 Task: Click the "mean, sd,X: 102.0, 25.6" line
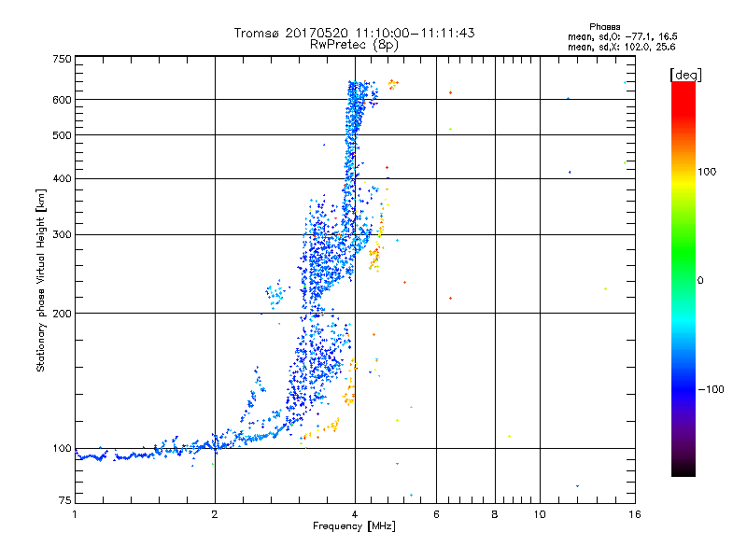621,47
